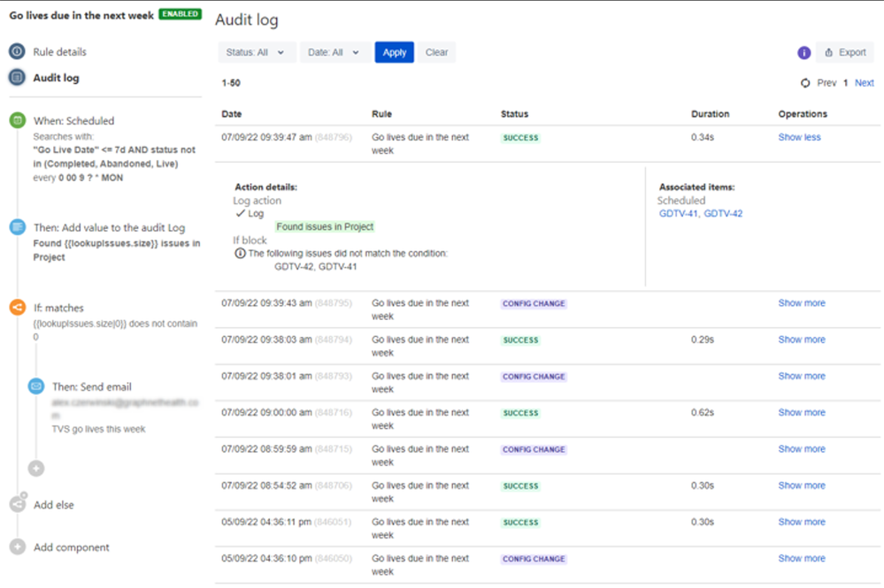Click Add else label
Viewport: 884px width, 588px height.
coord(54,505)
